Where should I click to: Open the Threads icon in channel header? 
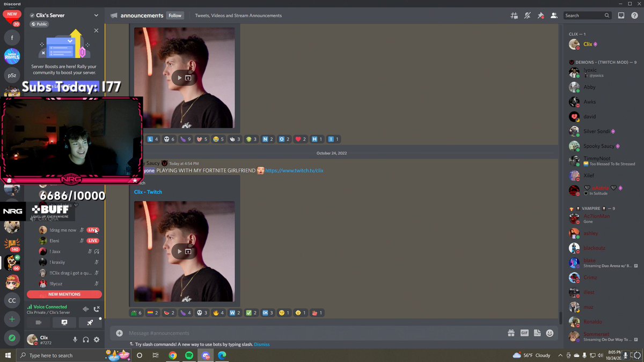pos(514,16)
